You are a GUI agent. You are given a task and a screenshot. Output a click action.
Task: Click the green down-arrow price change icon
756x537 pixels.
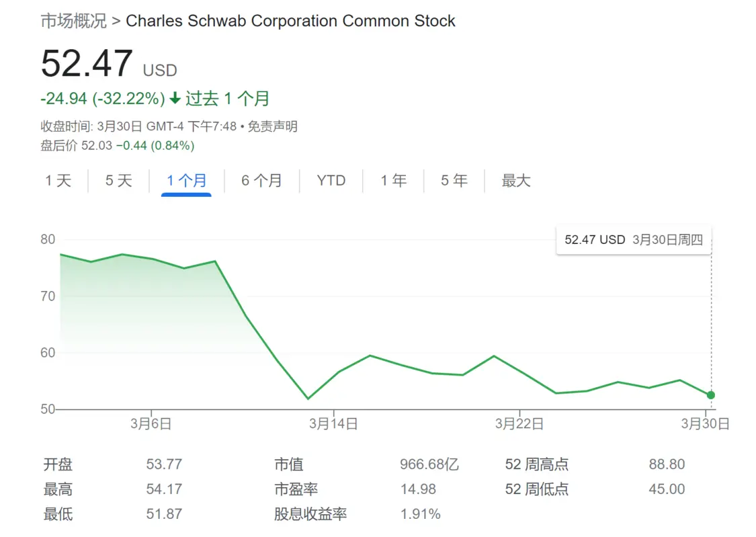(175, 98)
